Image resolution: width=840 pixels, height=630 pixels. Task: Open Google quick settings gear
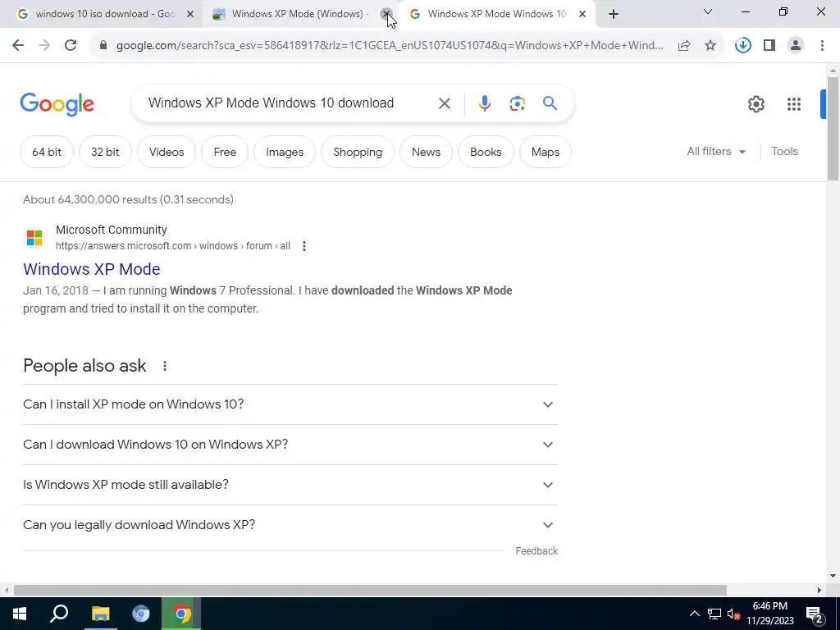[x=756, y=104]
